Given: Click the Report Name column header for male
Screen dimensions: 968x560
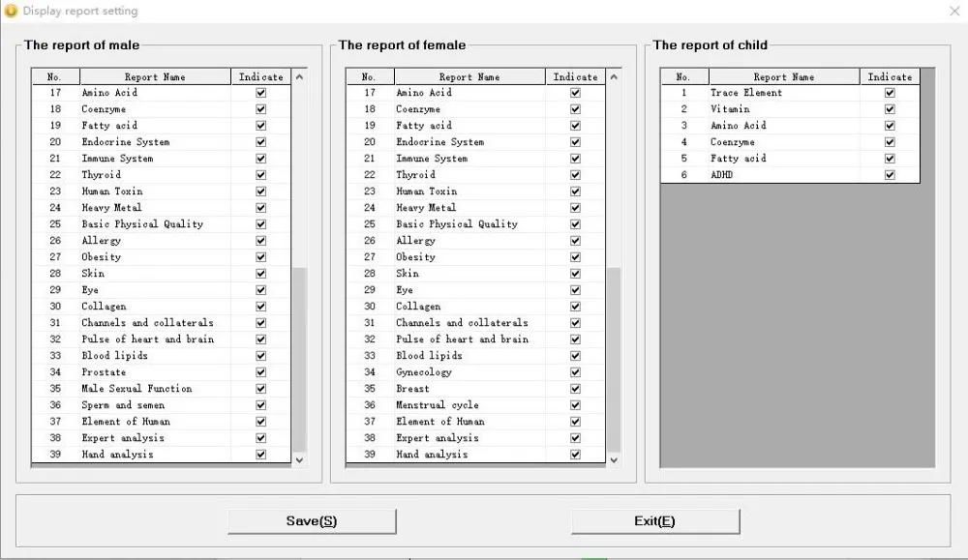Looking at the screenshot, I should click(x=155, y=75).
